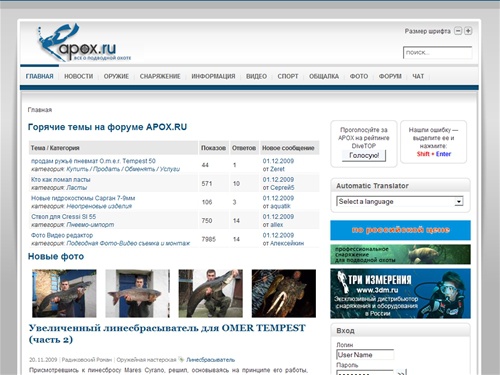Decrease font size with minus icon

[458, 31]
